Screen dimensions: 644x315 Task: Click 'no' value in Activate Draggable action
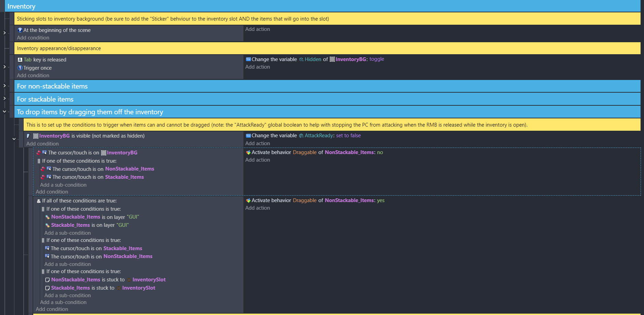pos(380,152)
